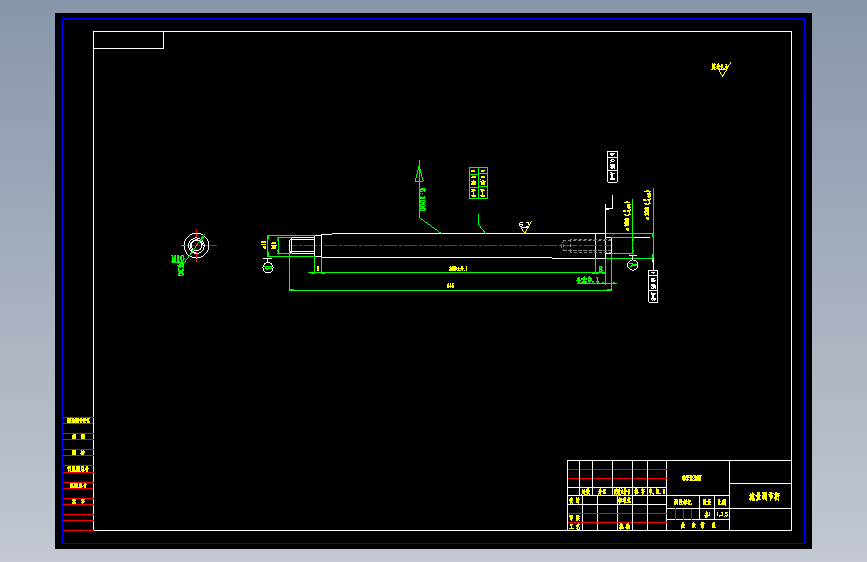Click the inner vertical diameter dimension at right end
The height and width of the screenshot is (562, 867).
click(x=628, y=216)
